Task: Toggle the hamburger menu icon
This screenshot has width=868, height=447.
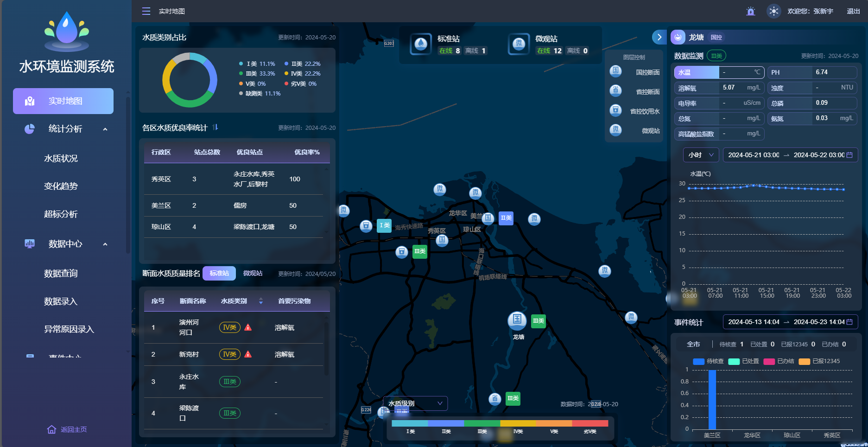Action: 146,11
